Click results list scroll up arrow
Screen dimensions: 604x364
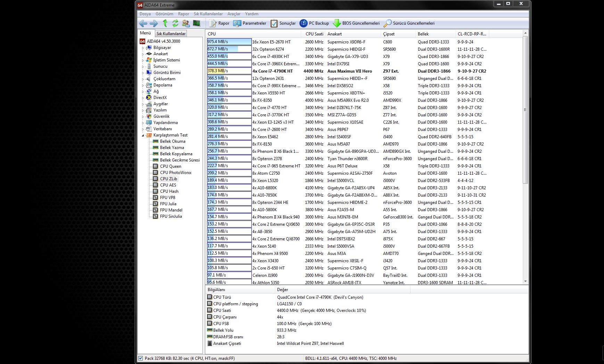pos(525,33)
